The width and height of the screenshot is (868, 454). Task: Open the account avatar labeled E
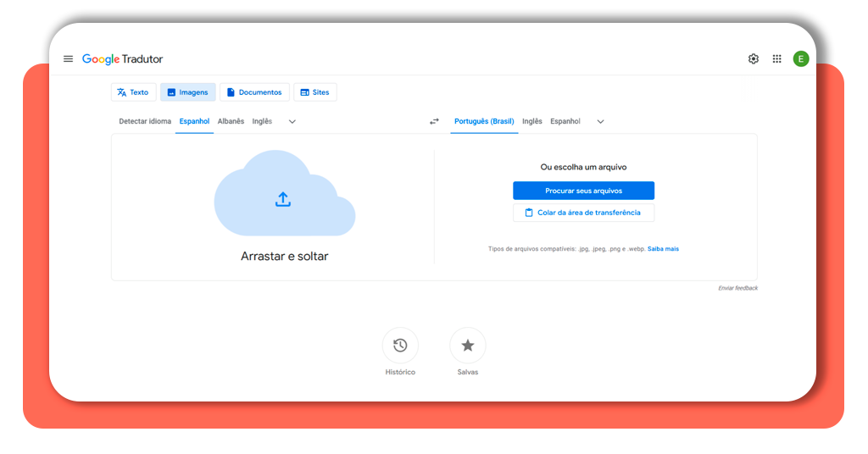(x=801, y=58)
